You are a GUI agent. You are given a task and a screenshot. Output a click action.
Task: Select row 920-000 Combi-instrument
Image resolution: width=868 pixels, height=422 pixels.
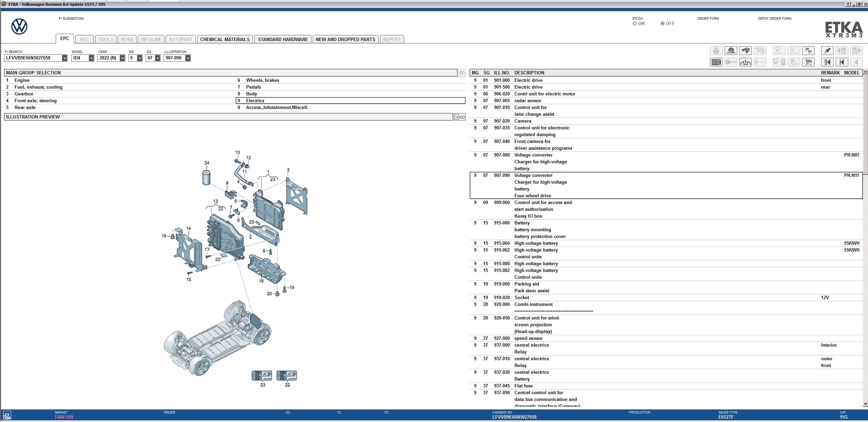coord(666,308)
